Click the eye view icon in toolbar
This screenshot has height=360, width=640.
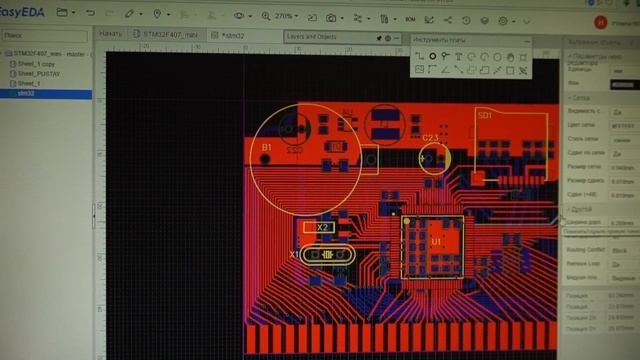coord(239,16)
